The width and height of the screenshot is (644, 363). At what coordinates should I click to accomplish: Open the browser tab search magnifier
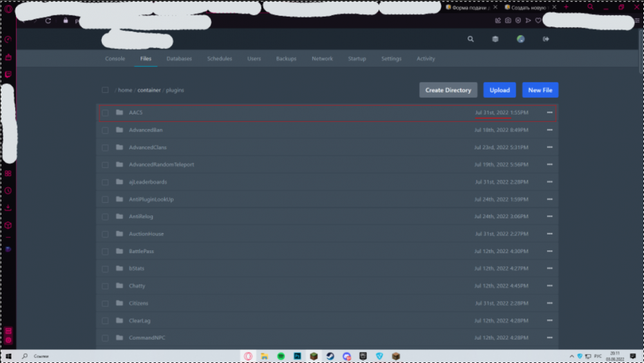[x=590, y=7]
